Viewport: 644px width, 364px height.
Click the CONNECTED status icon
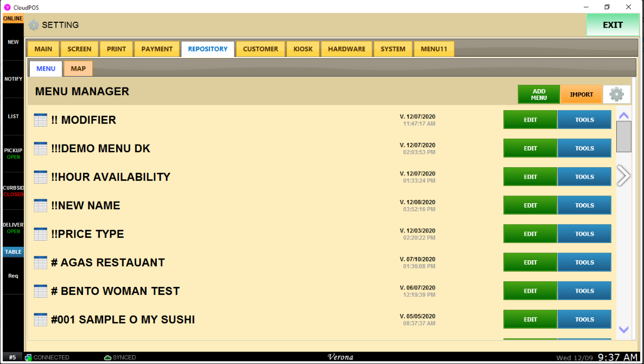click(28, 357)
